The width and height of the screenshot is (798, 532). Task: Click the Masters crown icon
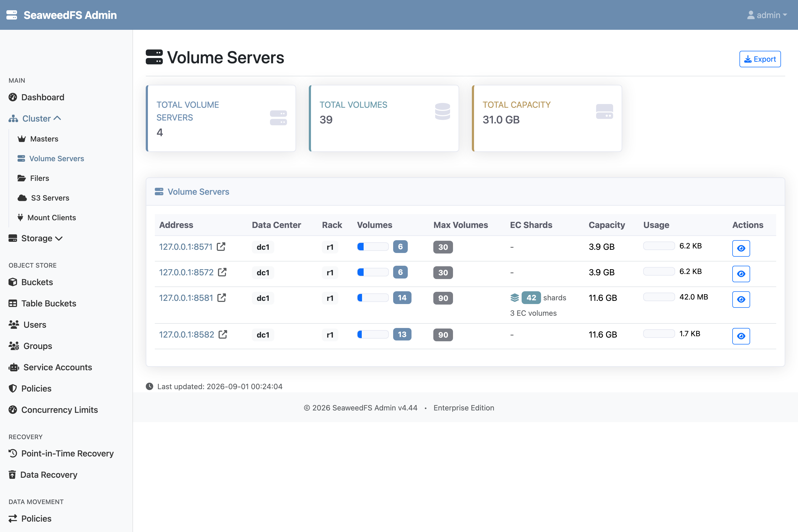pyautogui.click(x=22, y=139)
